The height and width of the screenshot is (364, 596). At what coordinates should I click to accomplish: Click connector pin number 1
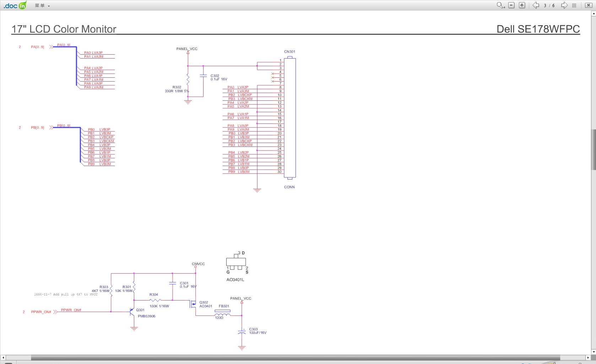(x=280, y=61)
